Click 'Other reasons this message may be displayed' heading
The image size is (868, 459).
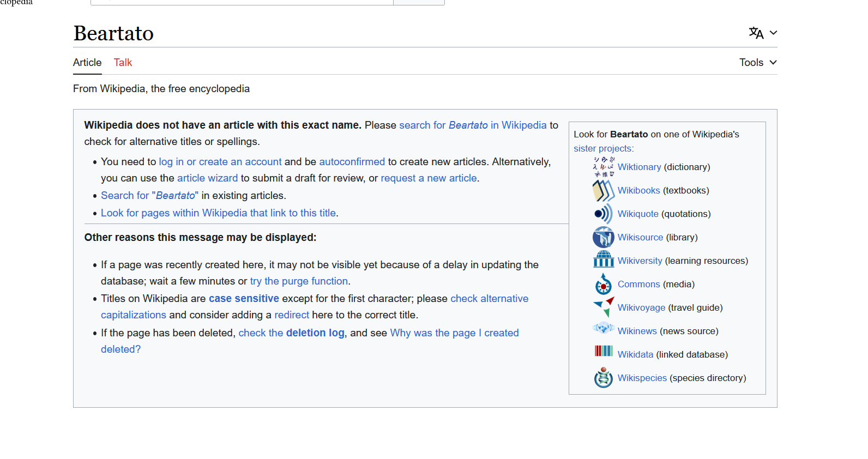pyautogui.click(x=200, y=237)
